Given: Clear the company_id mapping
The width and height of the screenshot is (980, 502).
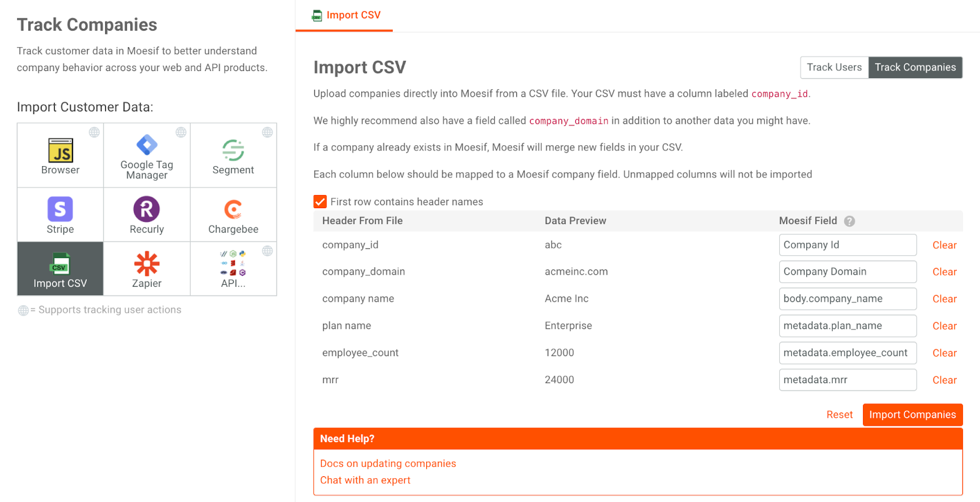Looking at the screenshot, I should (944, 245).
